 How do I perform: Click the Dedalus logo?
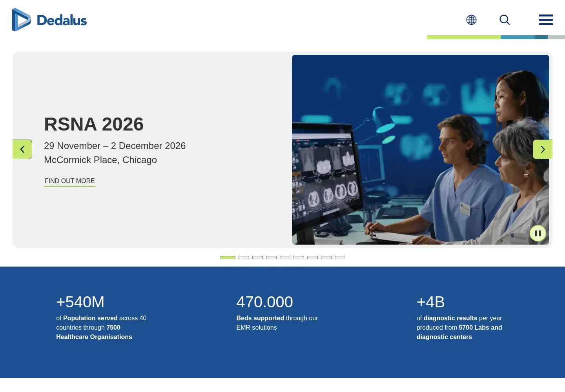click(49, 20)
